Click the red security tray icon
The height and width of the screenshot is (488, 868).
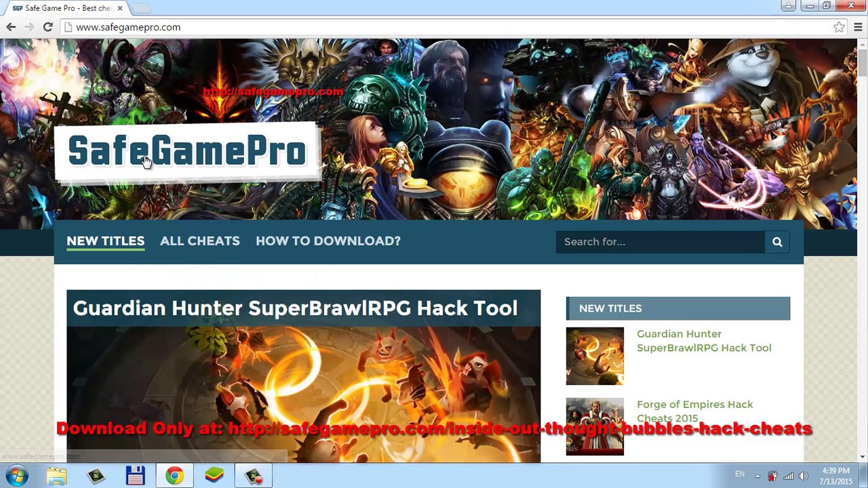(772, 476)
